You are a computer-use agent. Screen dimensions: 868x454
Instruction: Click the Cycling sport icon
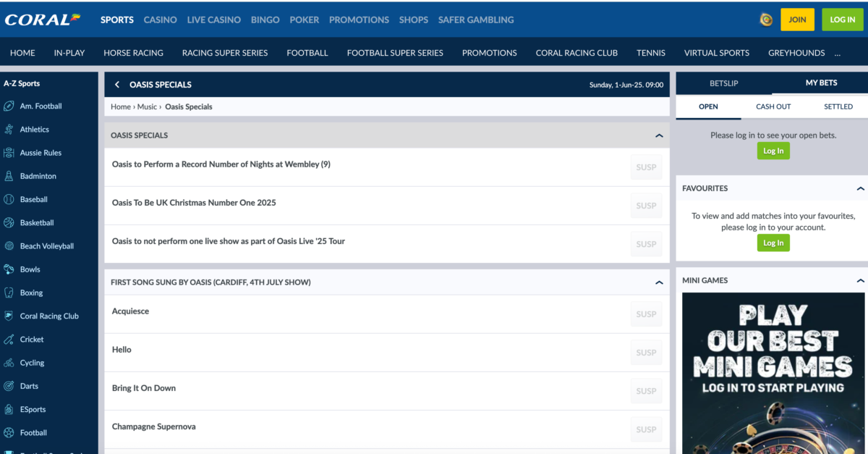point(9,363)
